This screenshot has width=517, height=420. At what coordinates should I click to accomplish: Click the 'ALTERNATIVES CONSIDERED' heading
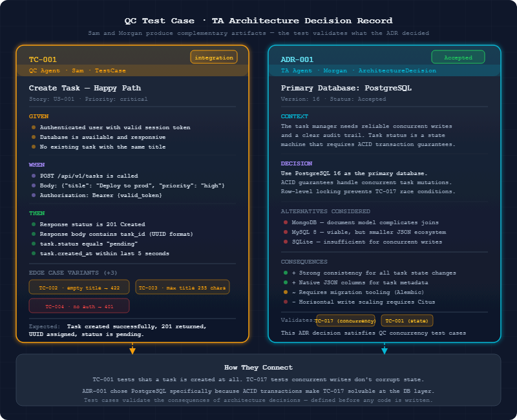326,211
